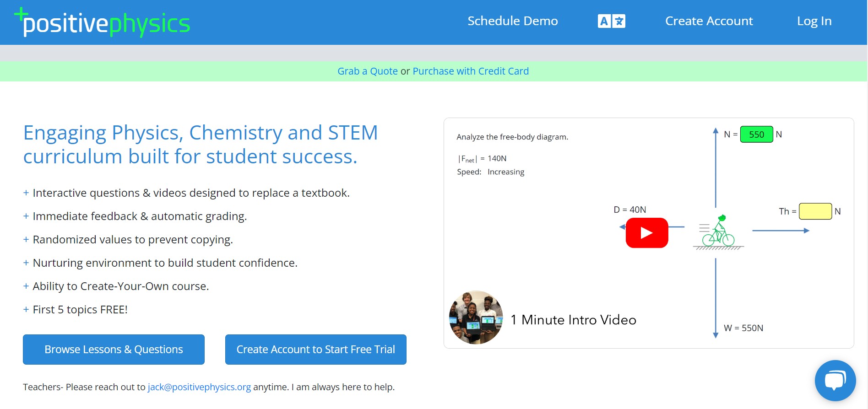This screenshot has height=409, width=868.
Task: Open the language translation icon
Action: [x=611, y=21]
